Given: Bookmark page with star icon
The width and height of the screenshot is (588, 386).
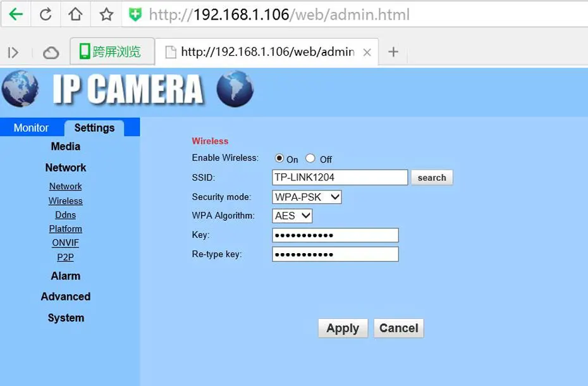Looking at the screenshot, I should point(106,15).
